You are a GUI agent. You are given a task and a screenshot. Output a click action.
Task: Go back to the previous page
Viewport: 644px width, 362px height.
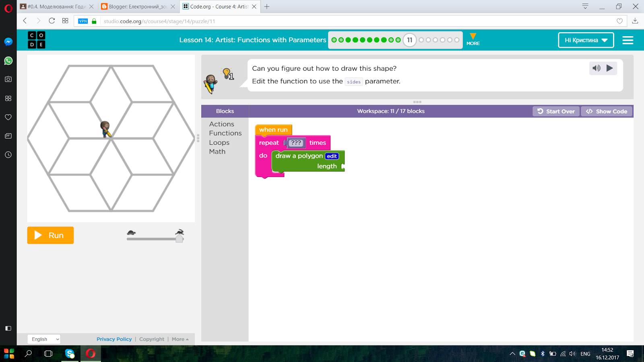tap(25, 21)
